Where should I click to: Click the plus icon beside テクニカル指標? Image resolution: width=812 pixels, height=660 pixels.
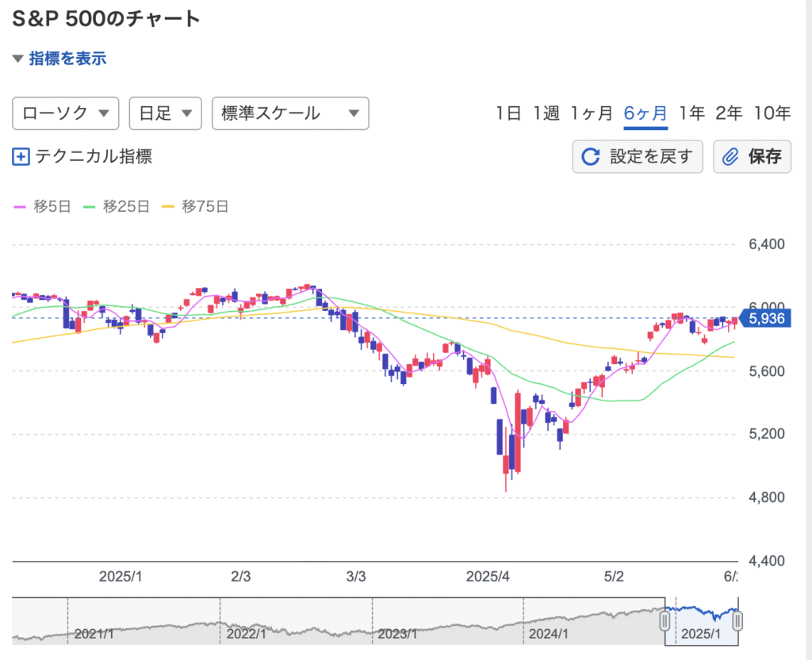tap(21, 156)
